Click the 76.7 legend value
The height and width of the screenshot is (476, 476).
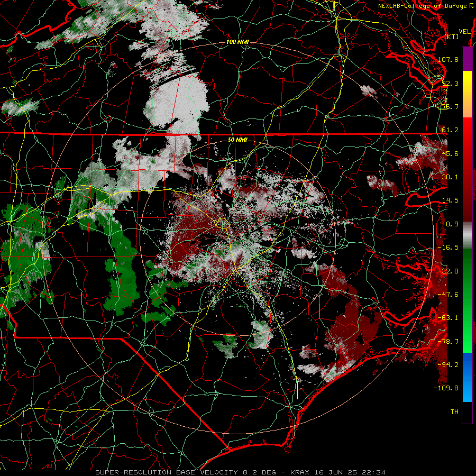click(x=450, y=106)
